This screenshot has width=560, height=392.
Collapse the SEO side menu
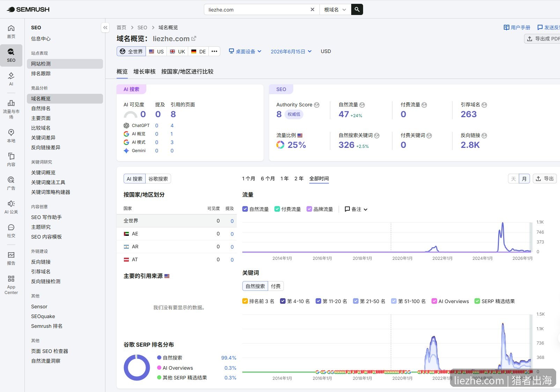pos(105,28)
